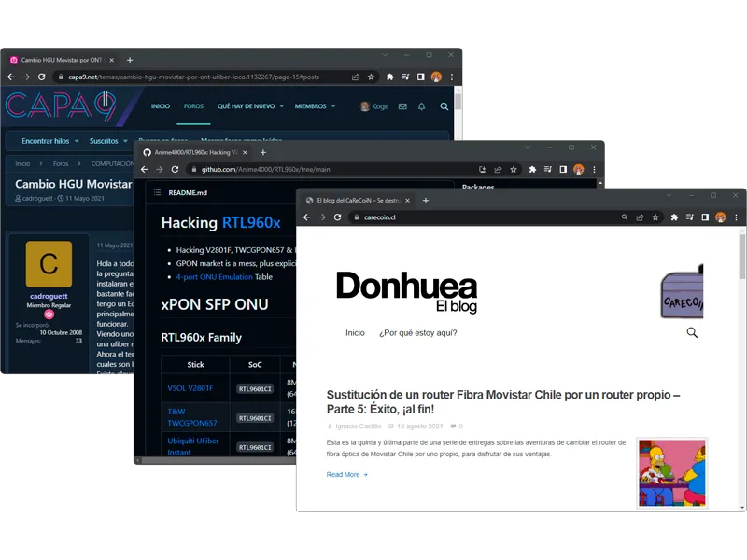Viewport: 747px width, 560px height.
Task: Open the cadroguett avatar with letter C
Action: pyautogui.click(x=49, y=264)
